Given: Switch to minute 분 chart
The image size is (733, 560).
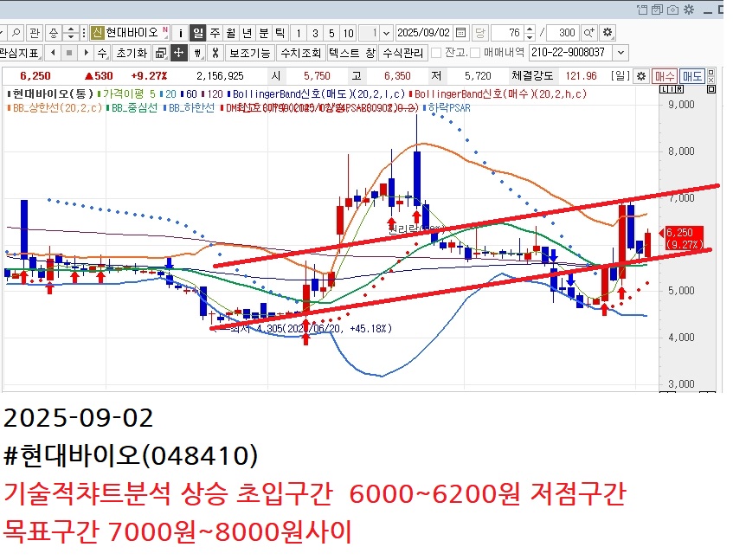Looking at the screenshot, I should coord(264,33).
